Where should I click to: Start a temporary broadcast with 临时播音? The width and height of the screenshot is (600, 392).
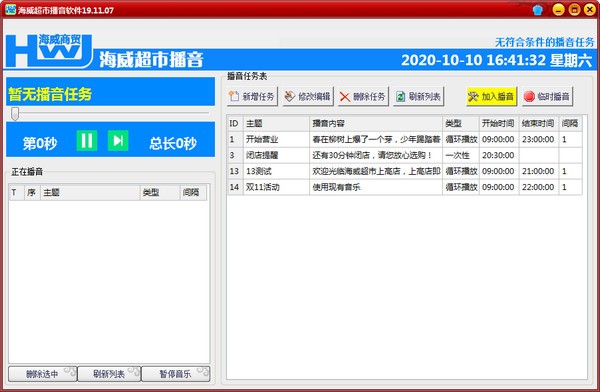coord(548,96)
